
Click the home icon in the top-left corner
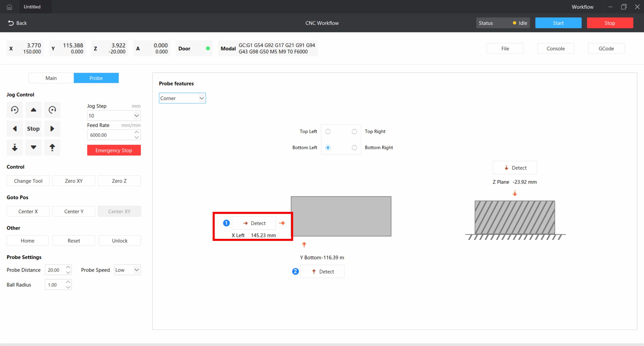click(9, 7)
